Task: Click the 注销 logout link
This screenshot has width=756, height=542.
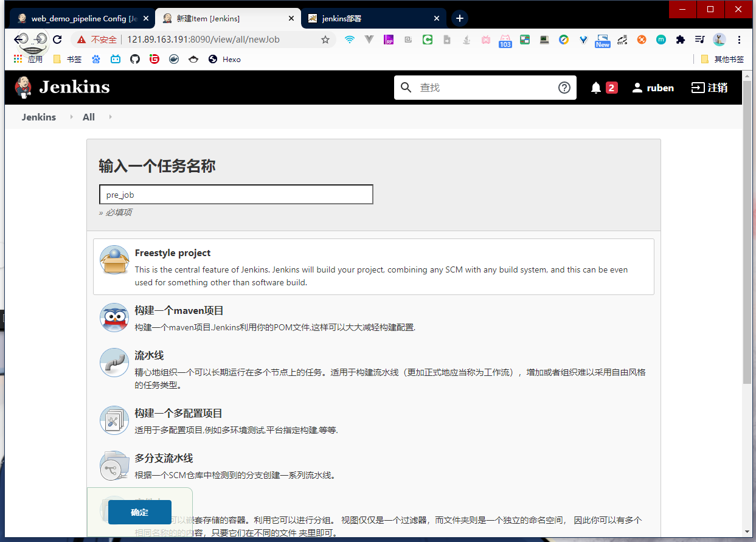Action: [x=709, y=88]
